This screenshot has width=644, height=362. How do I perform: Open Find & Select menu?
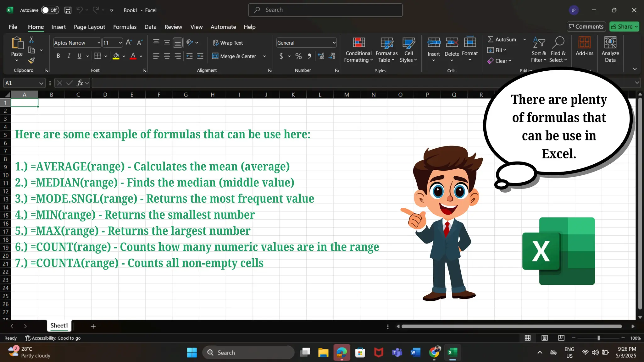[558, 50]
